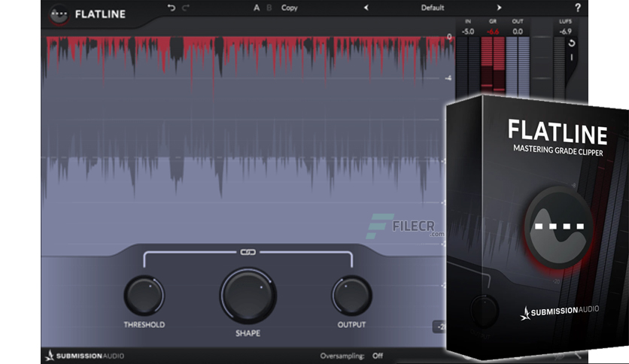The image size is (629, 364).
Task: Click the LUFS value -6.9
Action: 565,32
